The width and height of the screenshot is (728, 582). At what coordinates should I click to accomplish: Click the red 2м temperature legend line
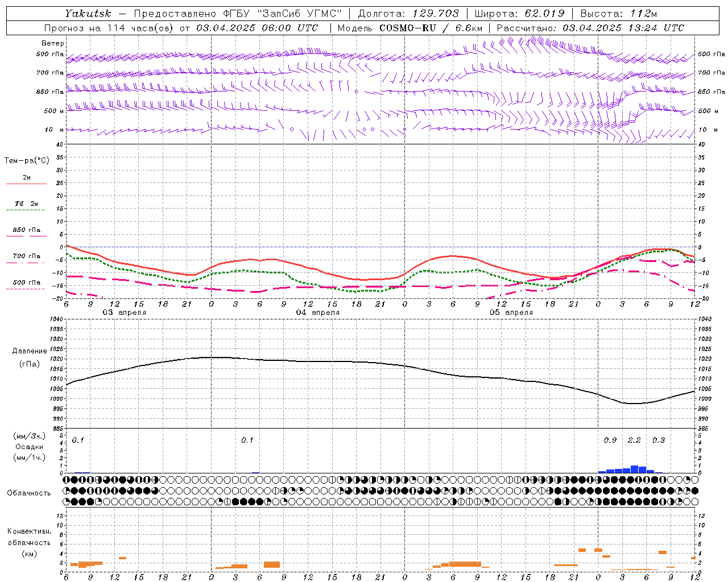26,184
